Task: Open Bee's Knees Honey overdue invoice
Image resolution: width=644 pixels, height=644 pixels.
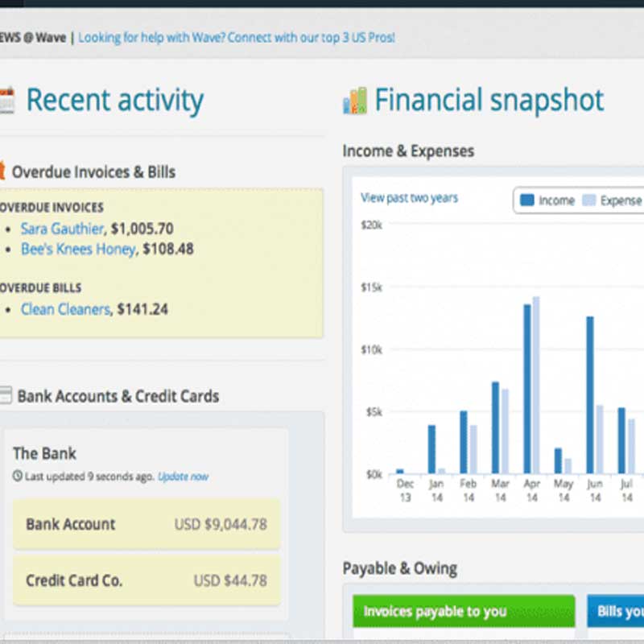Action: point(78,250)
